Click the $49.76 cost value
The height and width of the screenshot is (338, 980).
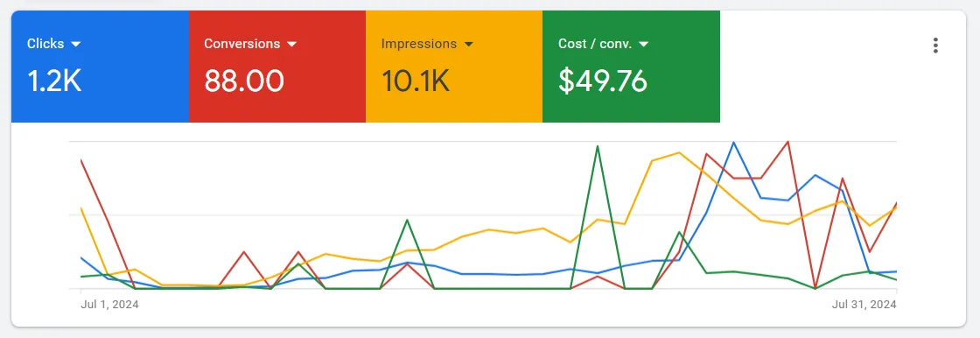[x=603, y=81]
